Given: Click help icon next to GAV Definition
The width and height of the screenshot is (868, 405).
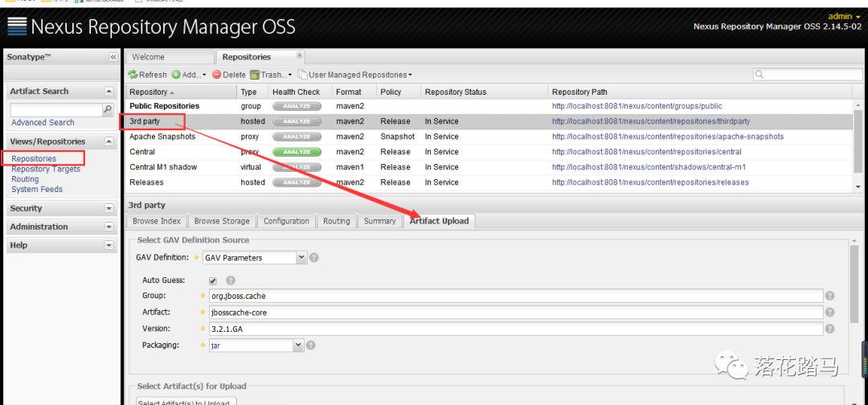Looking at the screenshot, I should click(x=314, y=258).
